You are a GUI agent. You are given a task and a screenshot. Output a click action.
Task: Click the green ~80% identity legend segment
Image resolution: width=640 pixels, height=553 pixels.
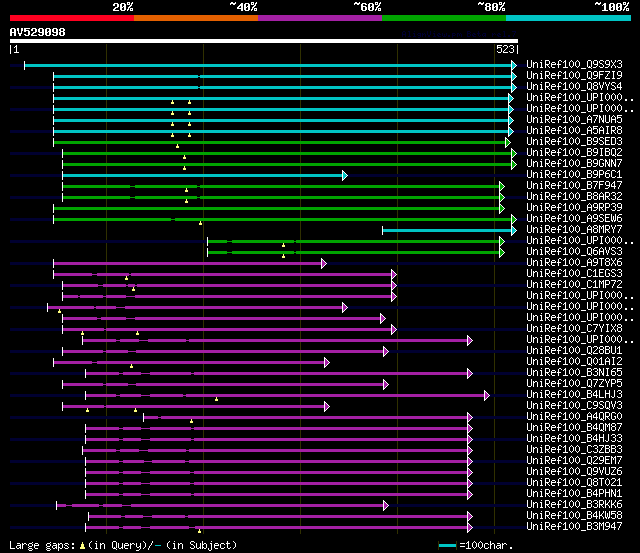444,18
